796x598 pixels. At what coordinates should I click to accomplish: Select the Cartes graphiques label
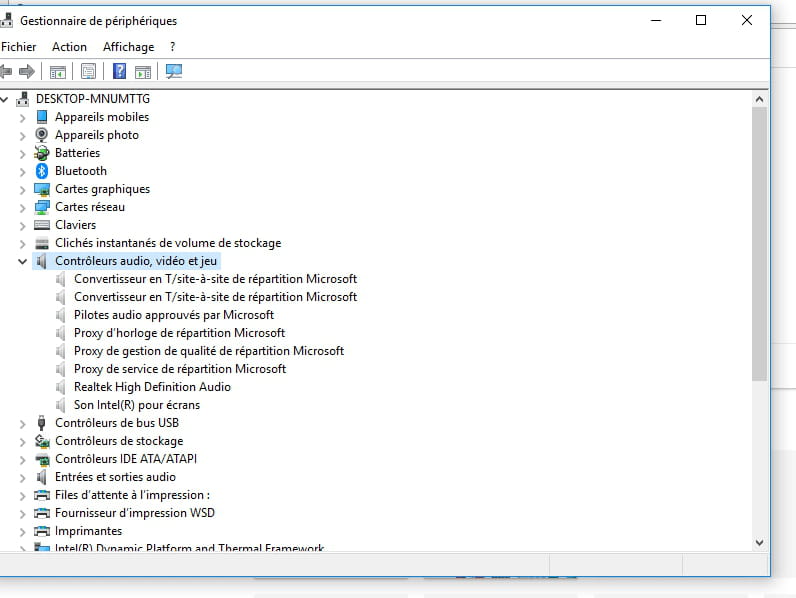[102, 189]
